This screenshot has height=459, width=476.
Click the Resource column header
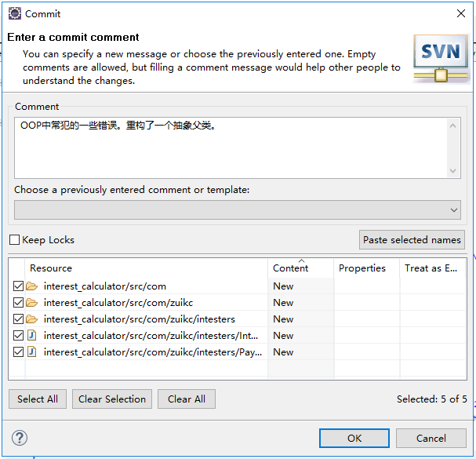tap(51, 268)
